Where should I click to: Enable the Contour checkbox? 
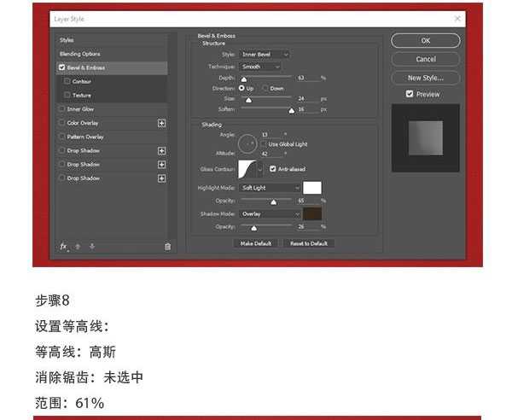pyautogui.click(x=67, y=81)
